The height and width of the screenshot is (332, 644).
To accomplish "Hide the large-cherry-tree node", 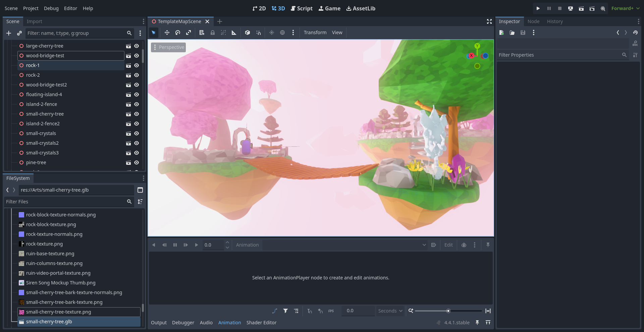I will tap(137, 46).
